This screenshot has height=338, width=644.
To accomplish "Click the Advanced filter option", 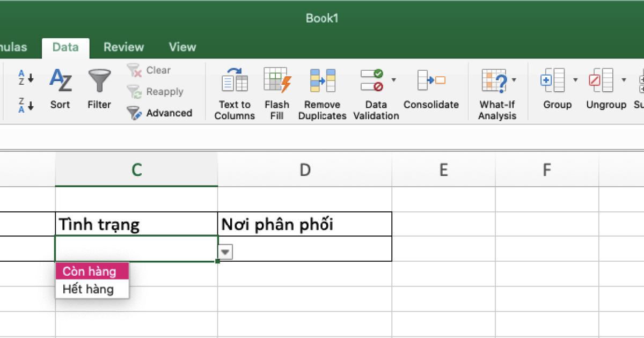I will tap(160, 113).
